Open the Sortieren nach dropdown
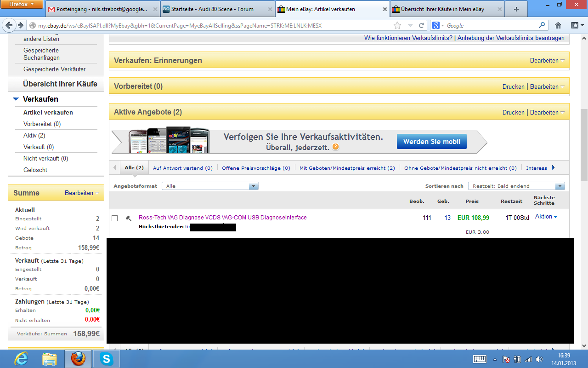Image resolution: width=588 pixels, height=368 pixels. pyautogui.click(x=560, y=186)
